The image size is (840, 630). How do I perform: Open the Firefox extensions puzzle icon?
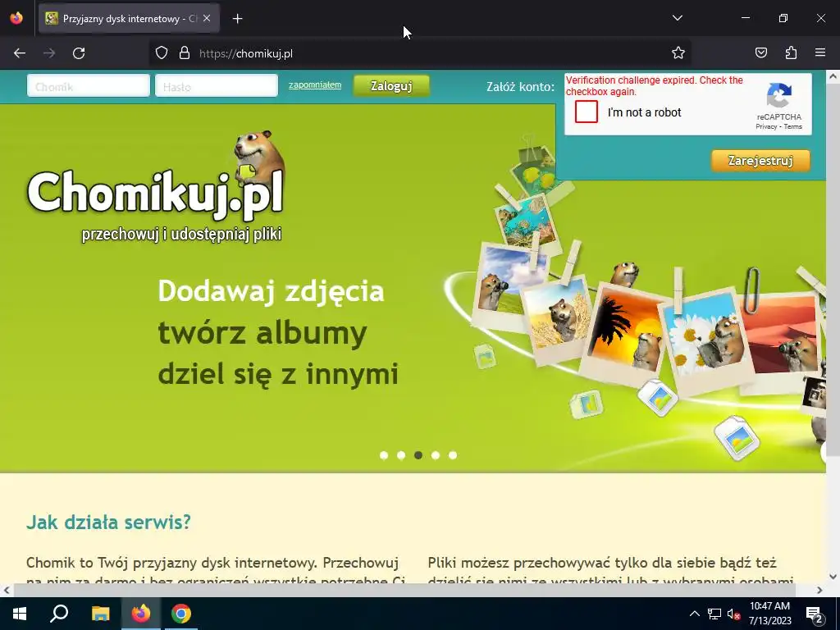point(791,53)
